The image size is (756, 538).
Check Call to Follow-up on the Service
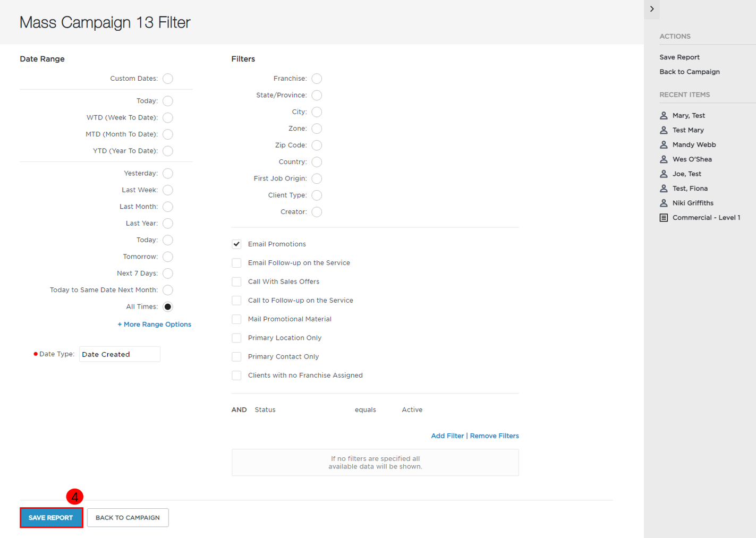(x=236, y=301)
